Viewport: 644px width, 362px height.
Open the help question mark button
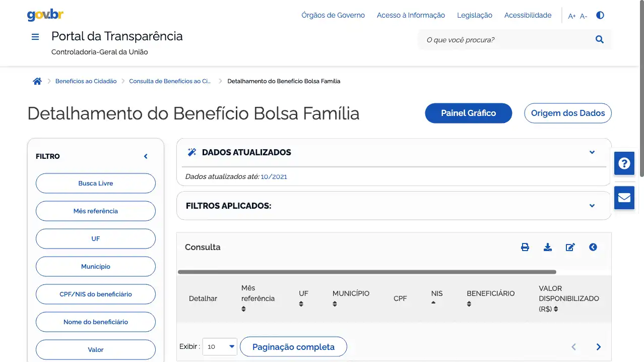(624, 163)
